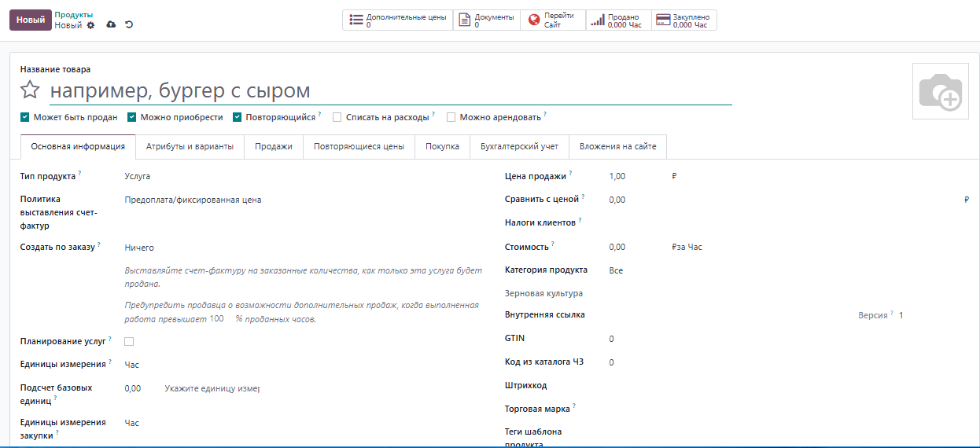Click the Зерновая культура text
980x448 pixels.
pyautogui.click(x=543, y=293)
